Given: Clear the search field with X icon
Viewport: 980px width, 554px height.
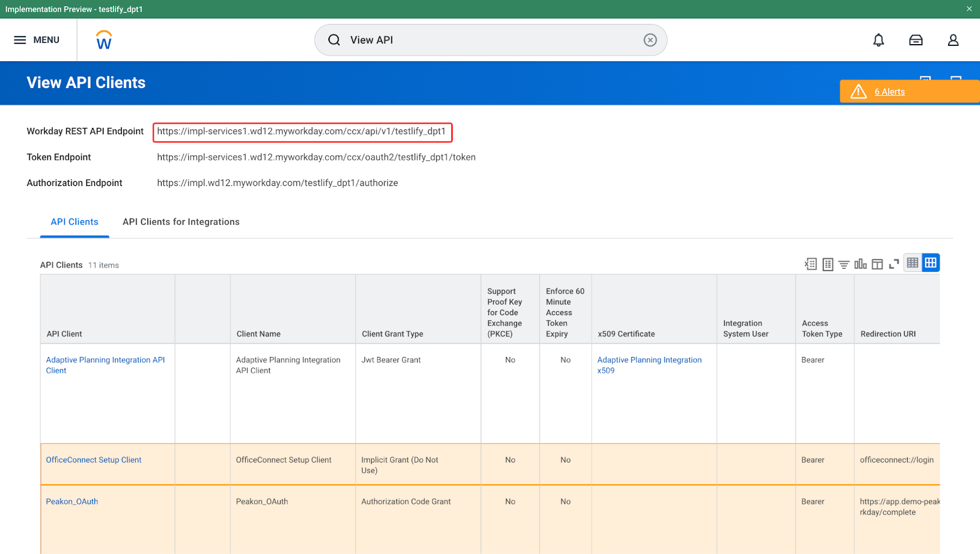Looking at the screenshot, I should pos(650,40).
